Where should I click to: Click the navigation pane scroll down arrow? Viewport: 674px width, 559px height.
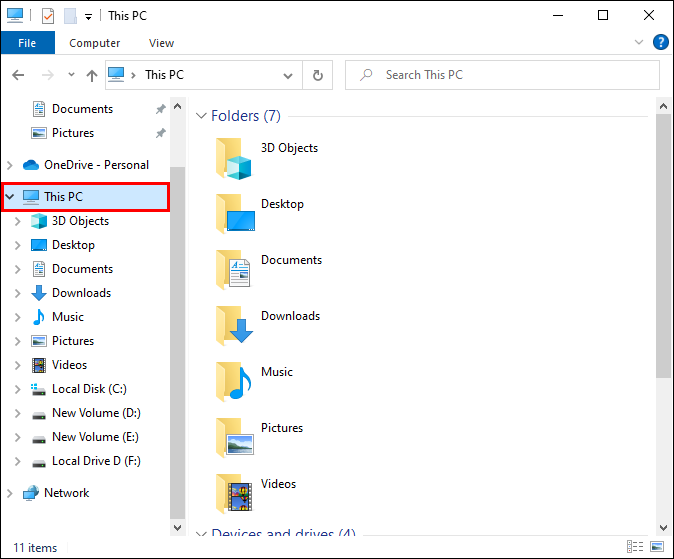click(x=178, y=528)
